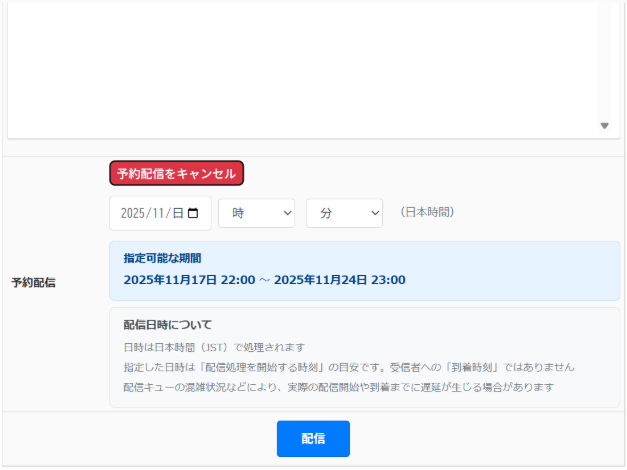Open the calendar picker icon in date field

(193, 213)
